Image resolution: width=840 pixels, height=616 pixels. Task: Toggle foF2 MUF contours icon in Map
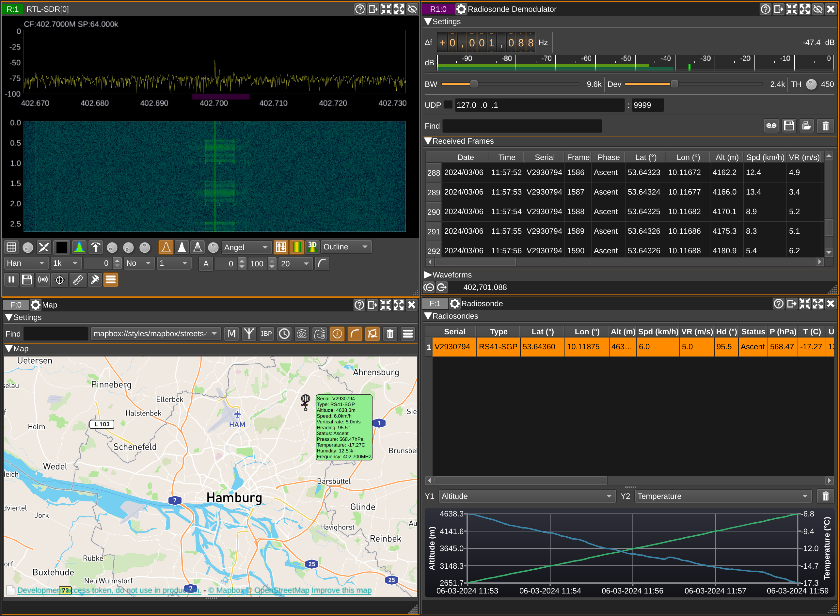302,333
